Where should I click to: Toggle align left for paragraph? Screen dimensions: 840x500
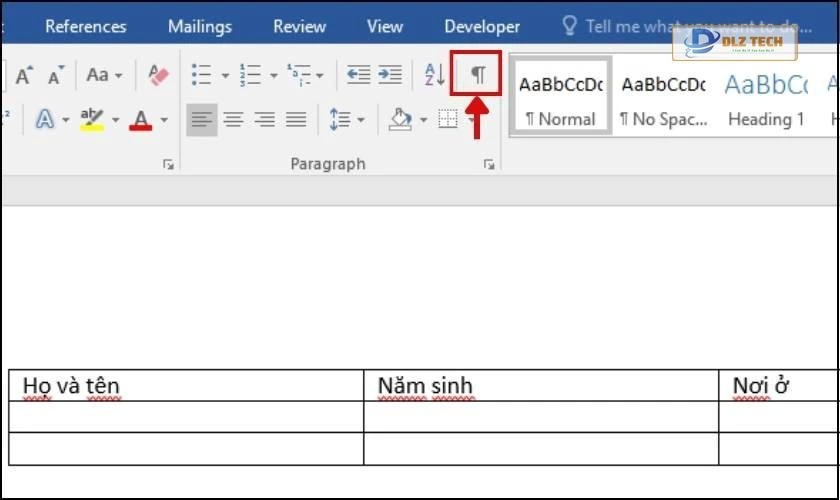pyautogui.click(x=201, y=120)
